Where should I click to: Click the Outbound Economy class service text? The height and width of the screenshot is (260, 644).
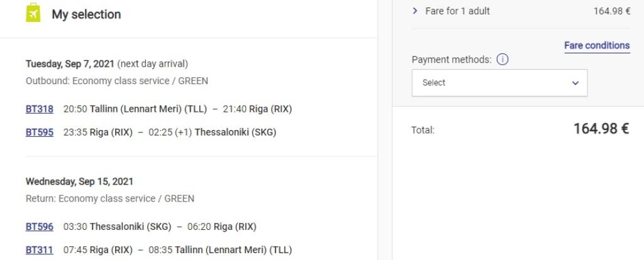[x=116, y=81]
